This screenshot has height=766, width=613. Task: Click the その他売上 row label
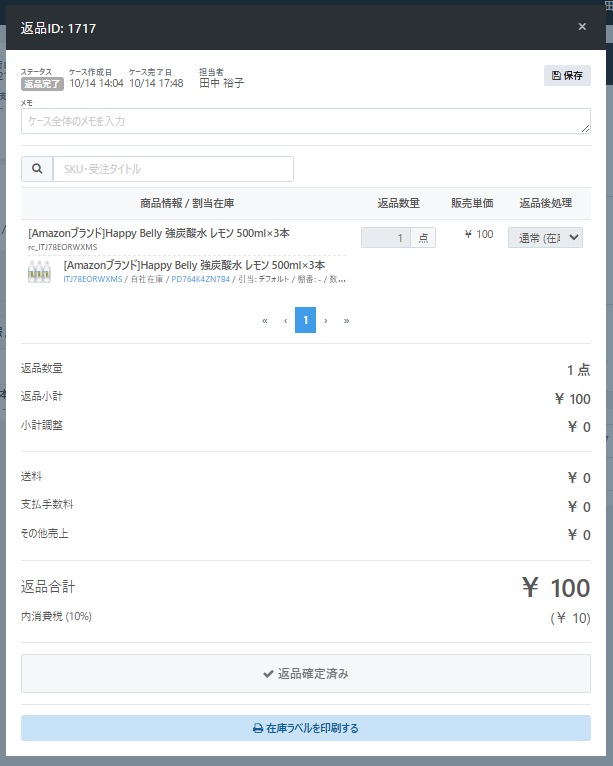click(x=44, y=533)
